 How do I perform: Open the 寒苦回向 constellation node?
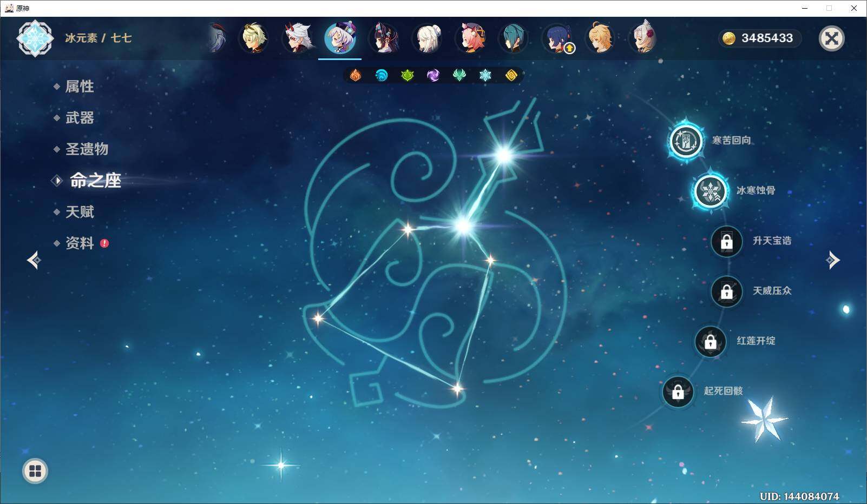point(686,141)
